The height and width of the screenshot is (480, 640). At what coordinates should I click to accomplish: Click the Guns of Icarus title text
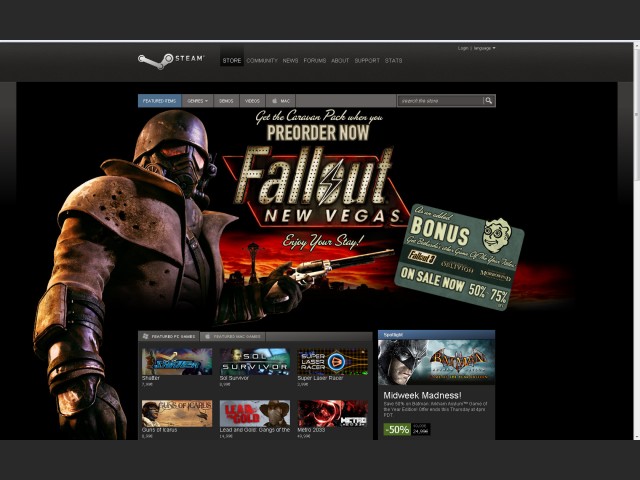(160, 430)
